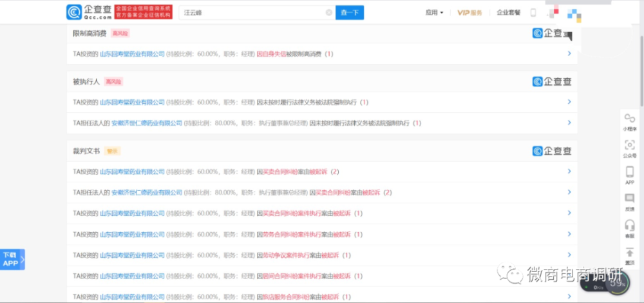Open the 反馈 feedback sidebar icon

pos(630,202)
